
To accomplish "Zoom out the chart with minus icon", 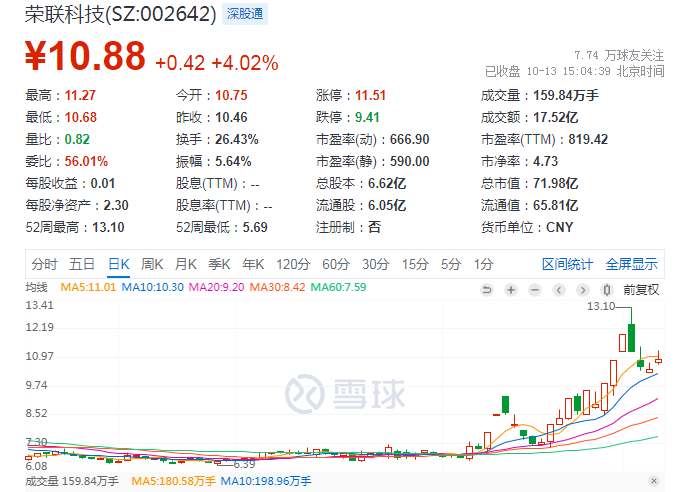I will tap(535, 290).
